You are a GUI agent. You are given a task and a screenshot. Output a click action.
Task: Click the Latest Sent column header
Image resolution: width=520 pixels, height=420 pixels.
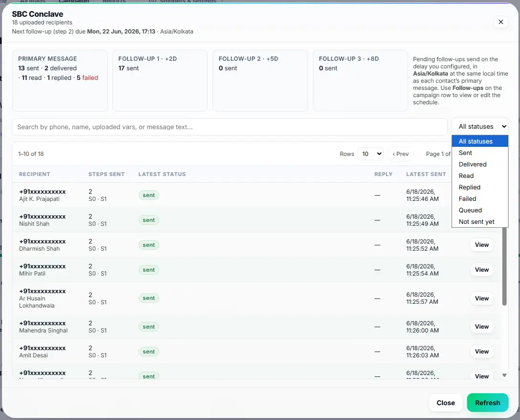tap(426, 174)
